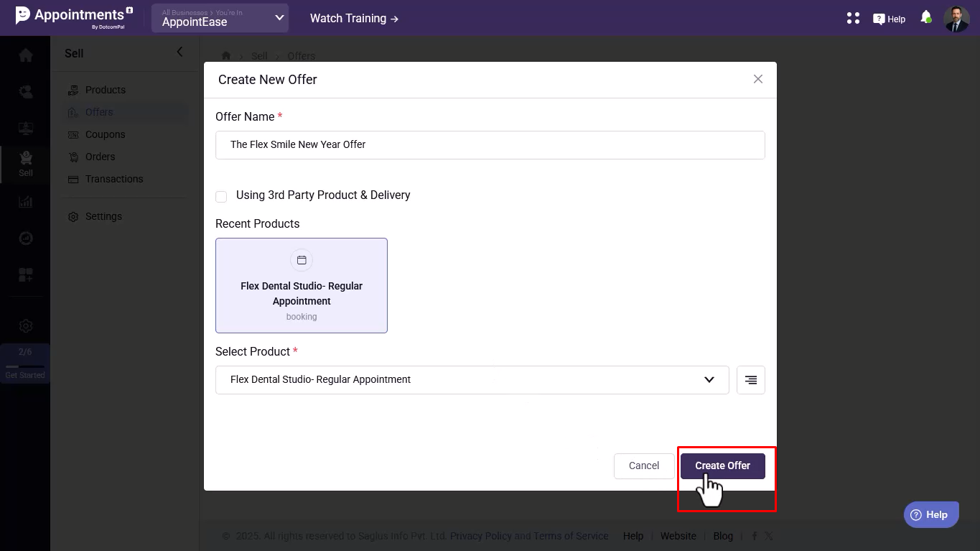Click the user profile avatar
The width and height of the screenshot is (980, 551).
(956, 19)
